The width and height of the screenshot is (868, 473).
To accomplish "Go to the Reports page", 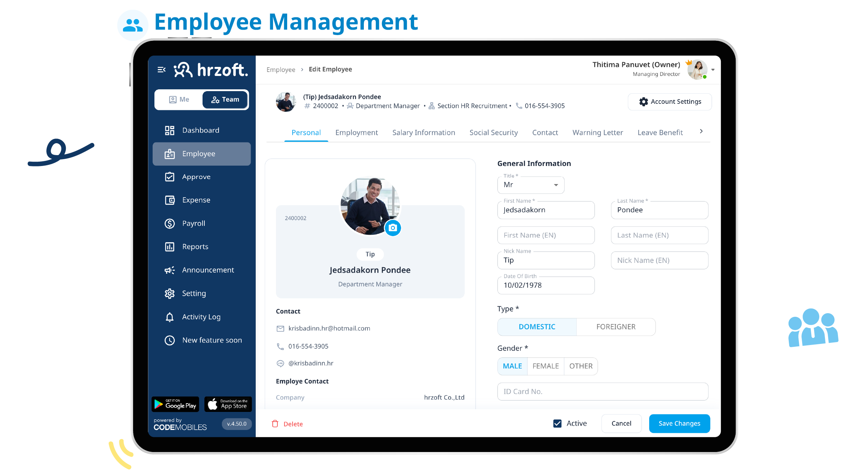I will [x=195, y=247].
